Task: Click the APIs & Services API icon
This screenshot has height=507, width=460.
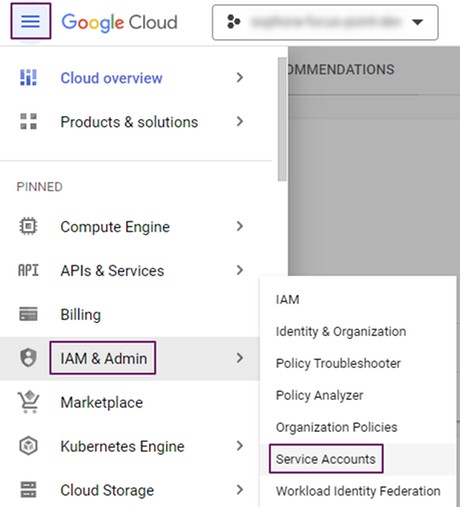Action: click(28, 270)
